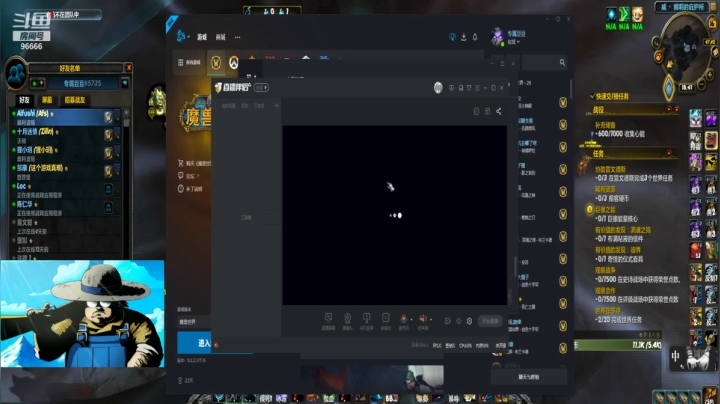Zoom in the minimap with the plus button
This screenshot has width=720, height=404.
tap(710, 74)
